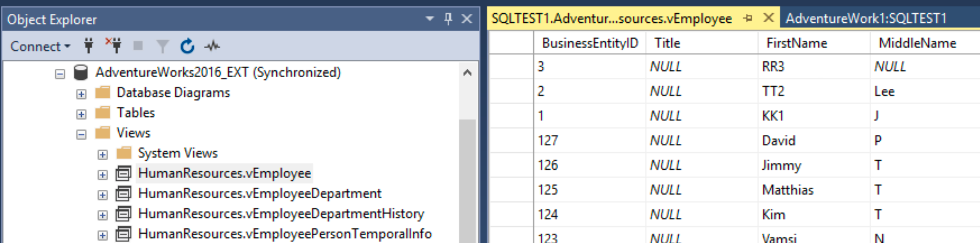Refresh Object Explorer with the circular arrow icon
Viewport: 980px width, 243px height.
pyautogui.click(x=187, y=46)
